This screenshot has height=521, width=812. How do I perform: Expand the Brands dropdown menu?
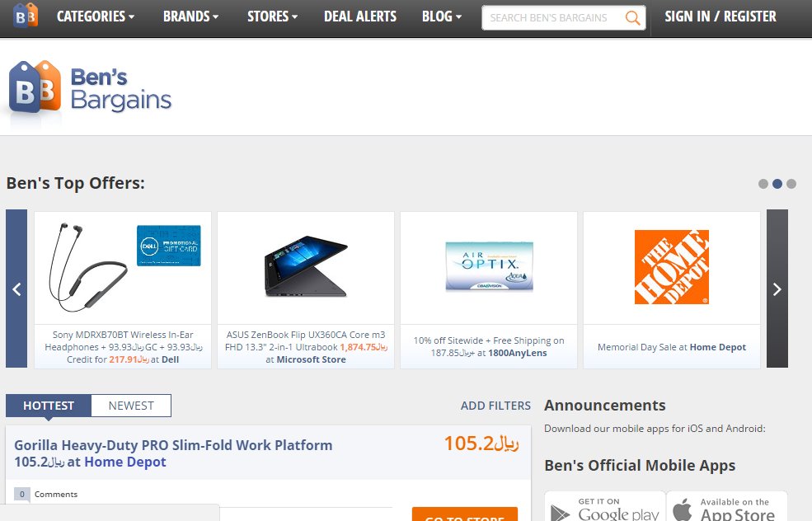coord(190,16)
